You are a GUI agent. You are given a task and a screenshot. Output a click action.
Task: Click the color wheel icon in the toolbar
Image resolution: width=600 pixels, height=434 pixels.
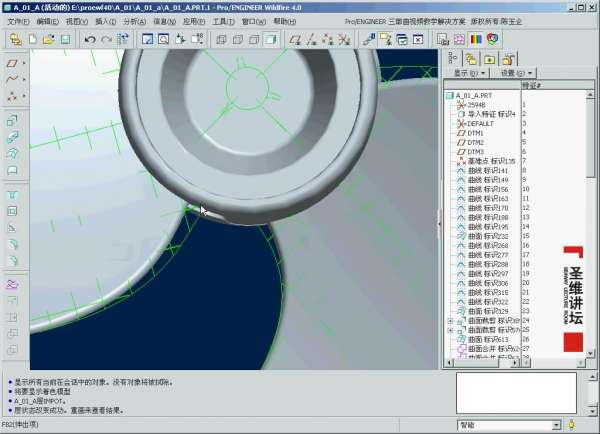[492, 39]
